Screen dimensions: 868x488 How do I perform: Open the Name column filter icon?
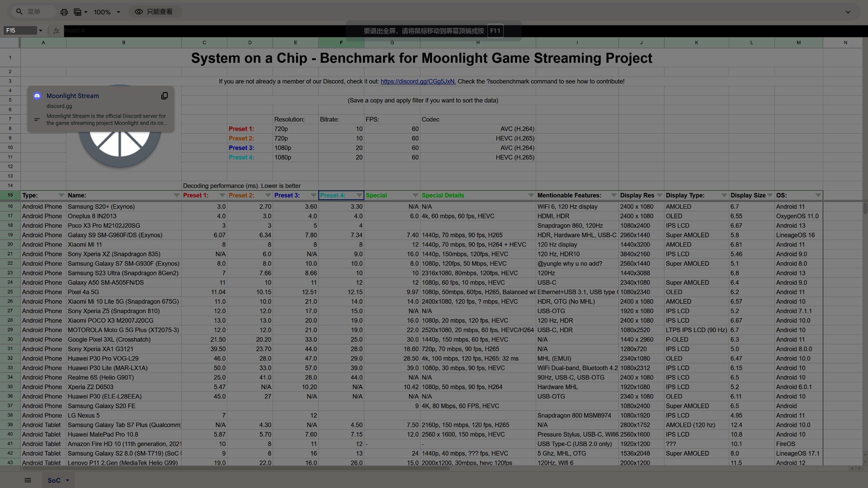[176, 195]
